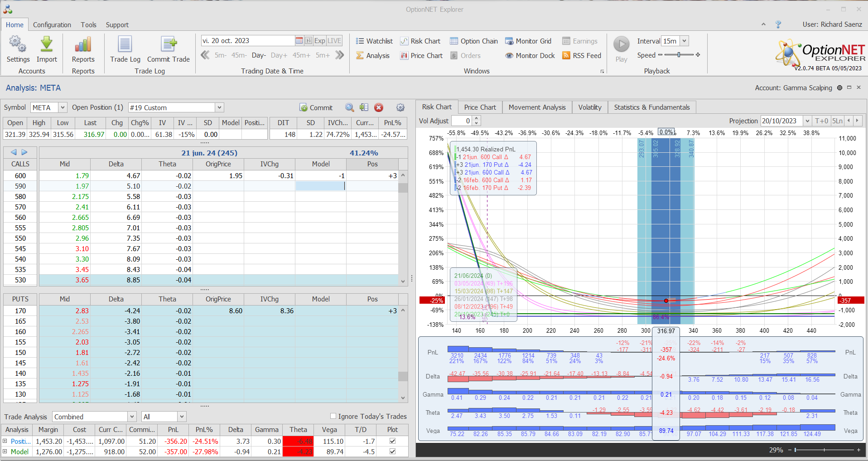Viewport: 868px width, 461px height.
Task: Expand the Model row in trade analysis
Action: coord(5,451)
